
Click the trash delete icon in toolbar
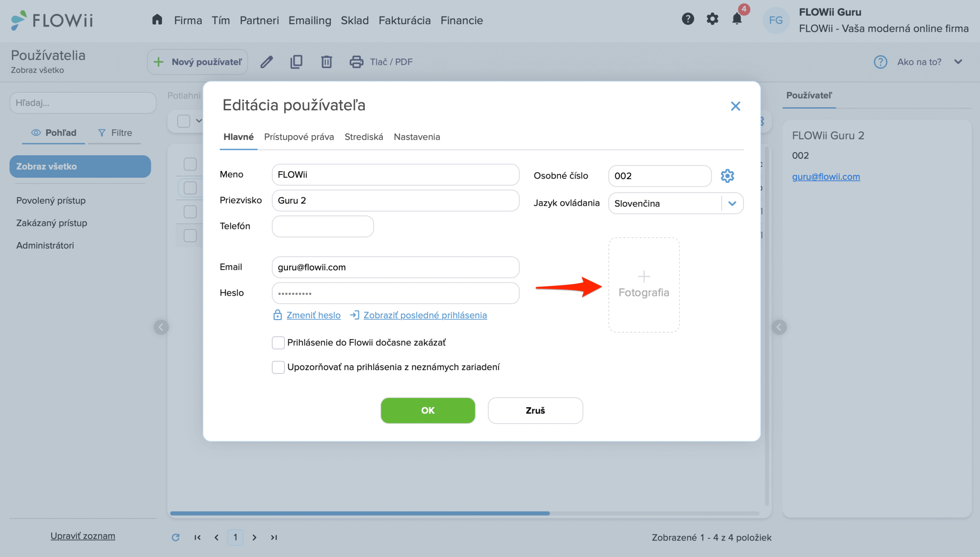tap(326, 62)
